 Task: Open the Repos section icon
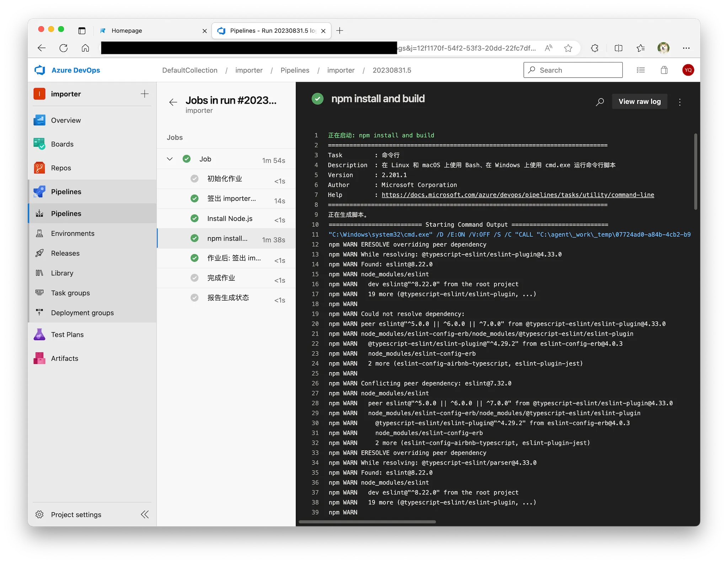coord(39,168)
